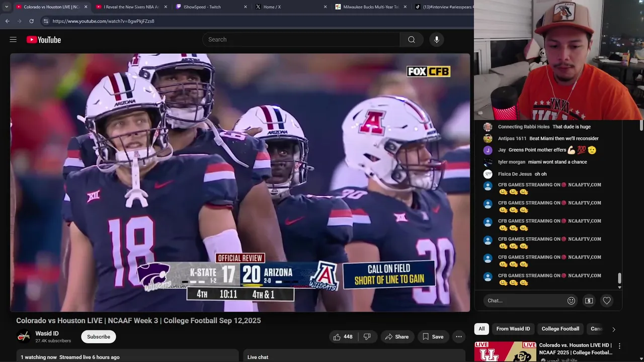Click tyler morgan chat username
Viewport: 644px width, 362px height.
pyautogui.click(x=512, y=162)
